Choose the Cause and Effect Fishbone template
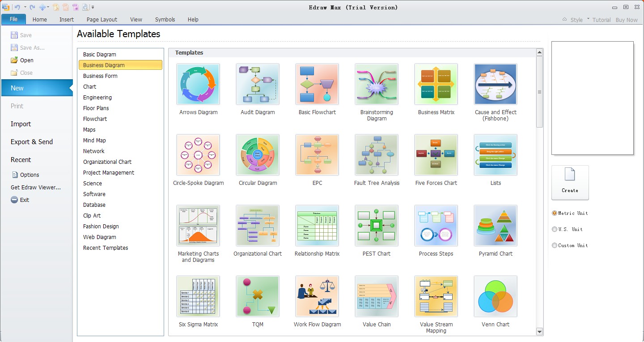The width and height of the screenshot is (644, 342). coord(496,84)
